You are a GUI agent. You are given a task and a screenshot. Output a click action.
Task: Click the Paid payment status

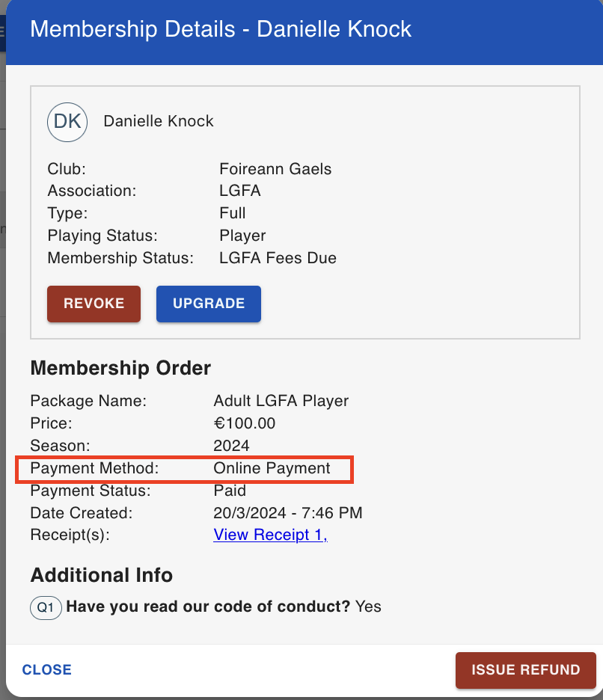tap(230, 491)
